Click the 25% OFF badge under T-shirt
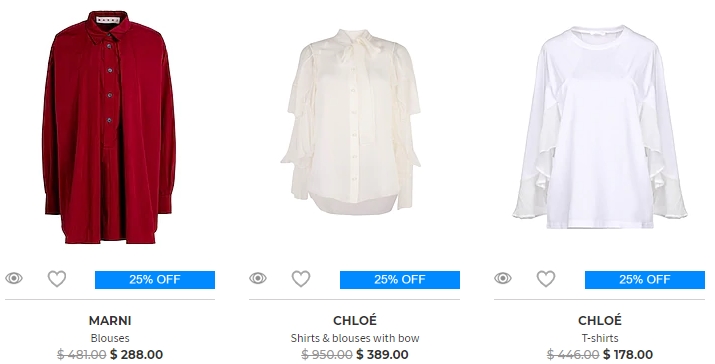Image resolution: width=715 pixels, height=364 pixels. pyautogui.click(x=645, y=280)
